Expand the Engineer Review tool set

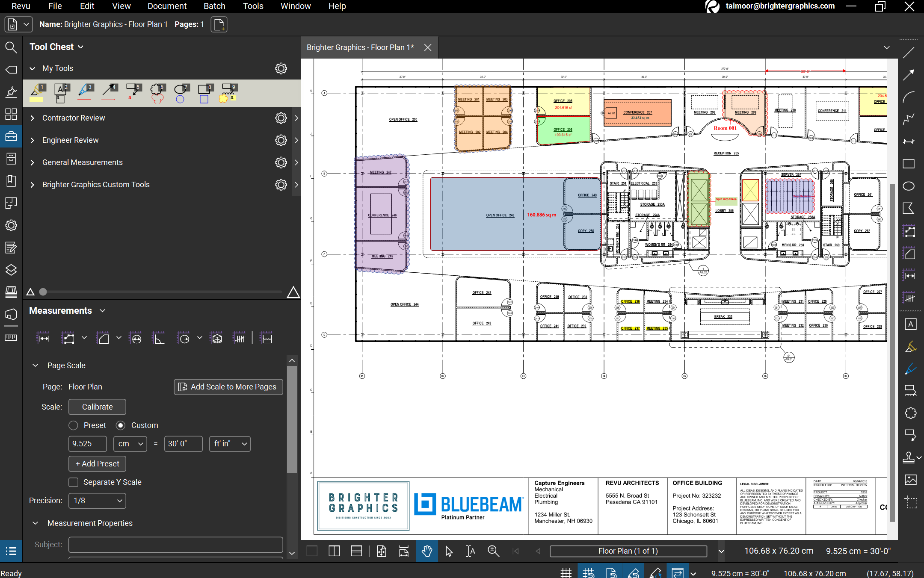[x=32, y=140]
